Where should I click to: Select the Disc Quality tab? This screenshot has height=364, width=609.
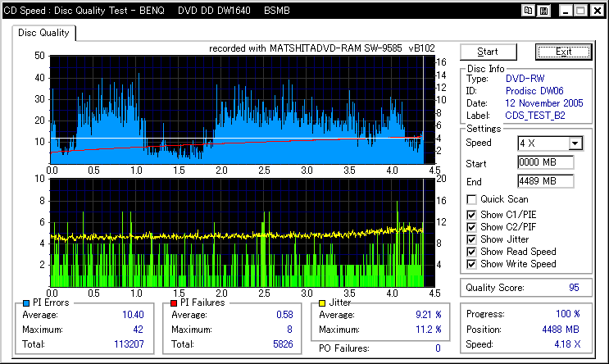pos(43,33)
